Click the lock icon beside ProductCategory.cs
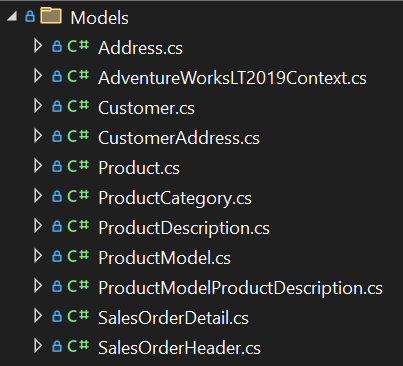Image resolution: width=403 pixels, height=366 pixels. (57, 196)
